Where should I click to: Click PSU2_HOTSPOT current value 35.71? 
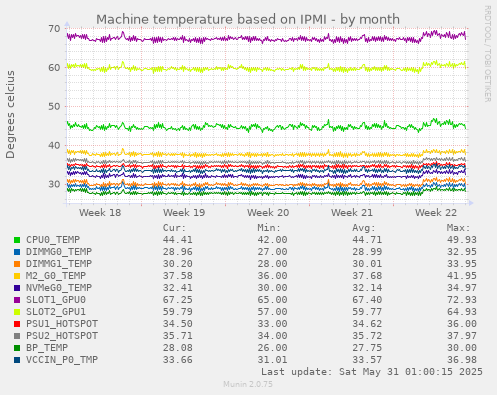(178, 336)
